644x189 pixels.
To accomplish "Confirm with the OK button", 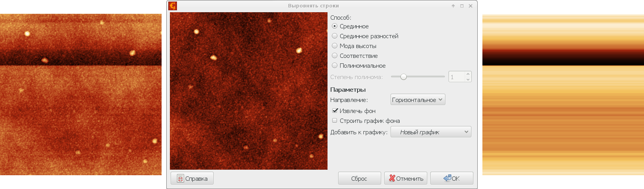I will click(x=452, y=178).
